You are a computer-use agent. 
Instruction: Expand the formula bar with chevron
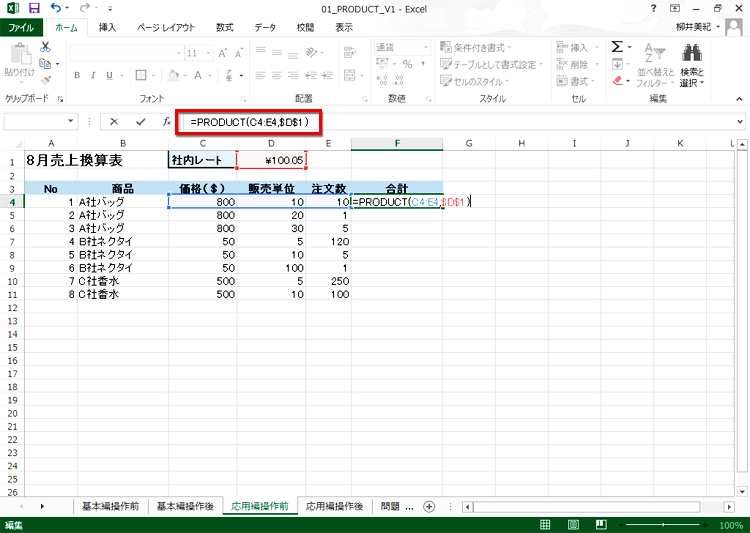click(739, 122)
